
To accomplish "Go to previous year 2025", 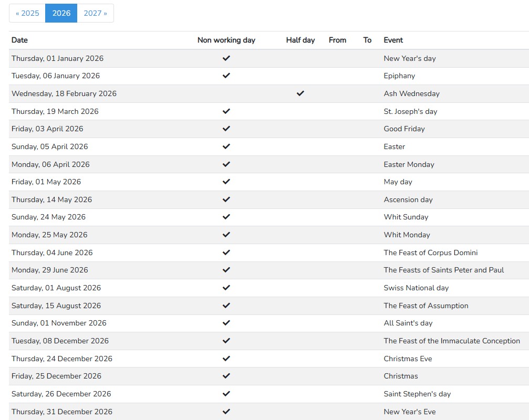I will coord(27,13).
